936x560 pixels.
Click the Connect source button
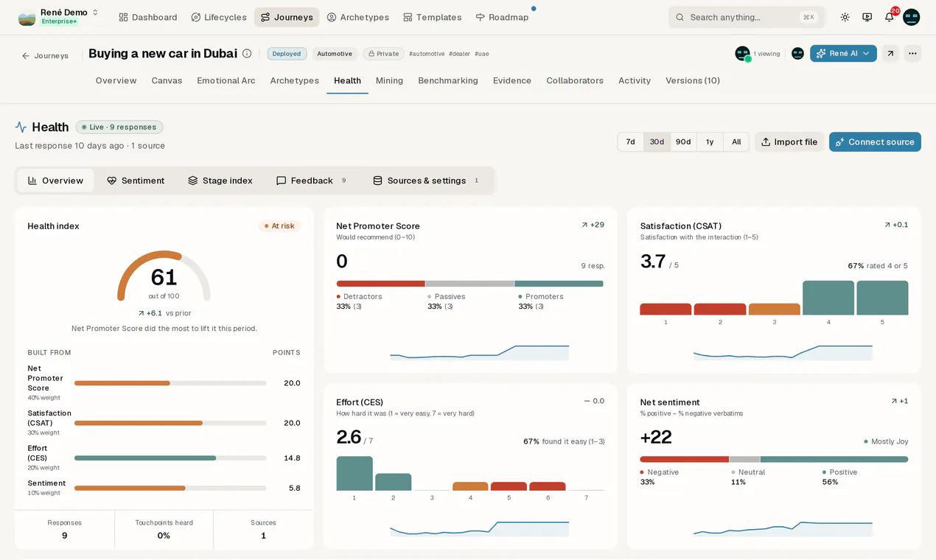[875, 142]
